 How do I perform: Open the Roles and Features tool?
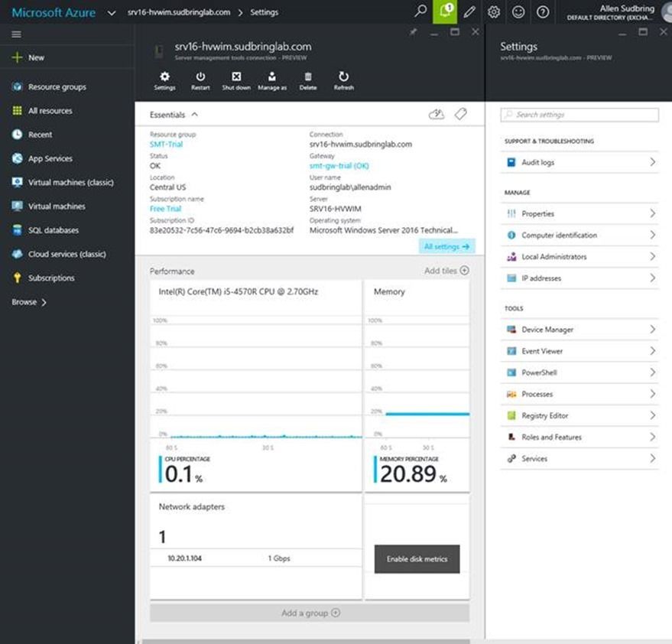(x=579, y=437)
